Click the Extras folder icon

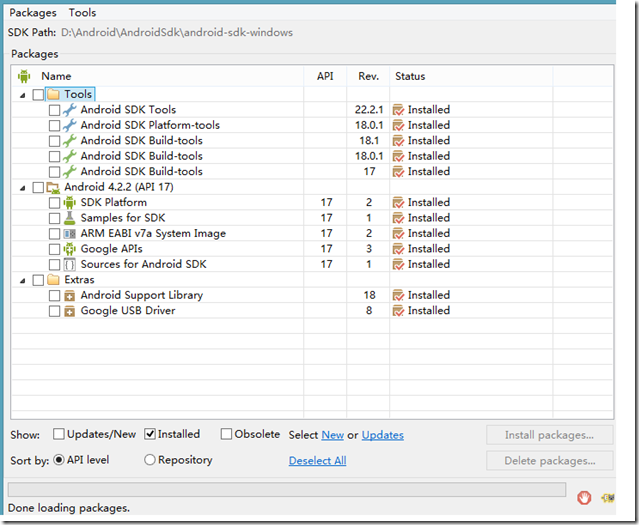pos(53,280)
